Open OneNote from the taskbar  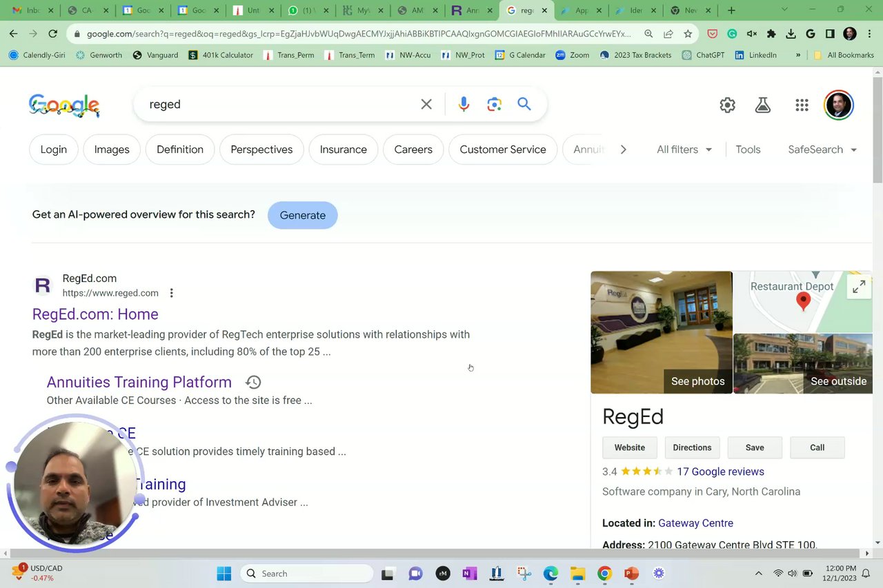pos(470,574)
